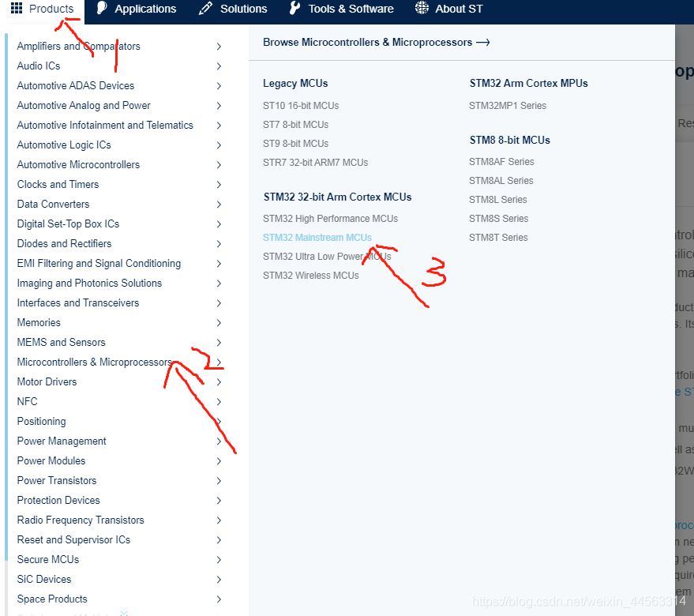Expand chevron for Automotive Analog and Power
Viewport: 694px width, 616px height.
tap(219, 105)
